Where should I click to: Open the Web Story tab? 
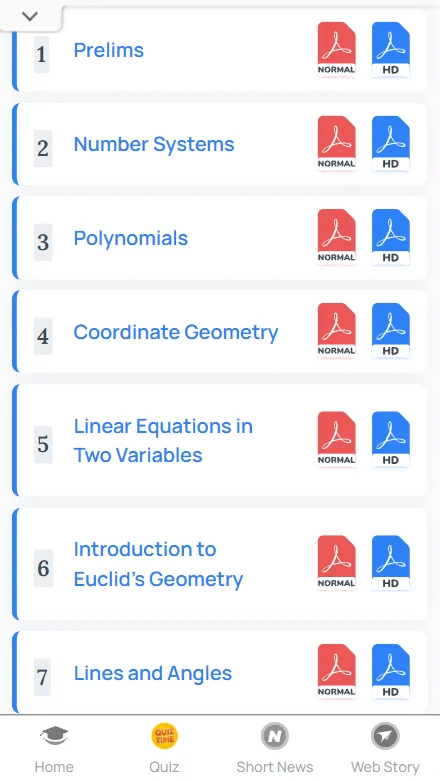tap(385, 749)
